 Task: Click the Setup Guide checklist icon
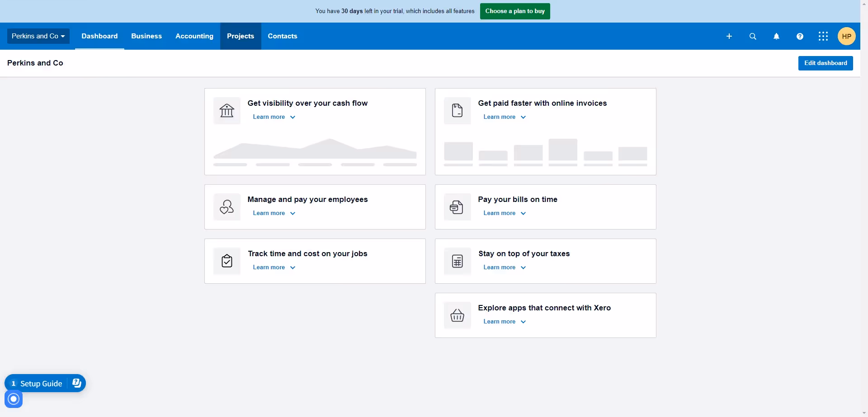tap(77, 383)
